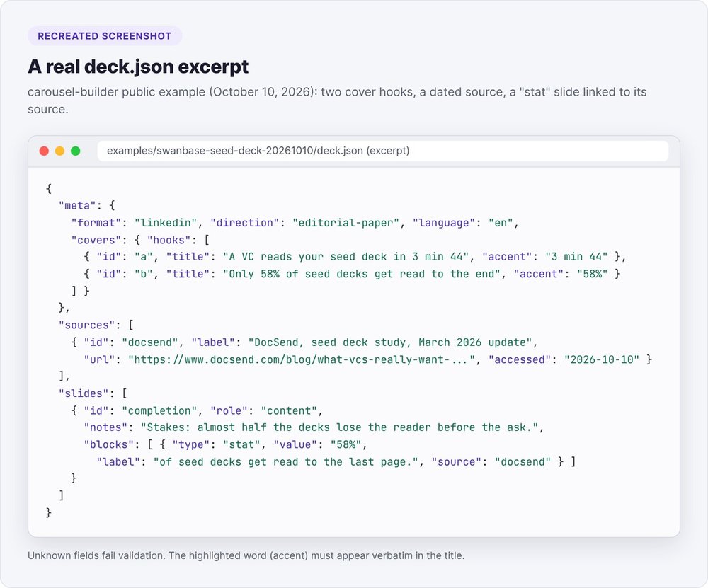
Task: Click the accent value "3 min 44"
Action: 576,257
